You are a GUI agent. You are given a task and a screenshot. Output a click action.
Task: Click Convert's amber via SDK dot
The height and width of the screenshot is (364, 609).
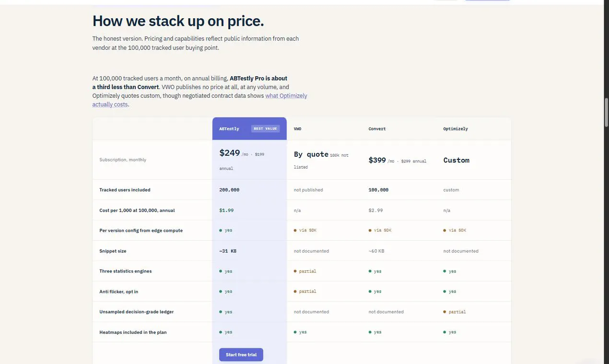point(370,230)
